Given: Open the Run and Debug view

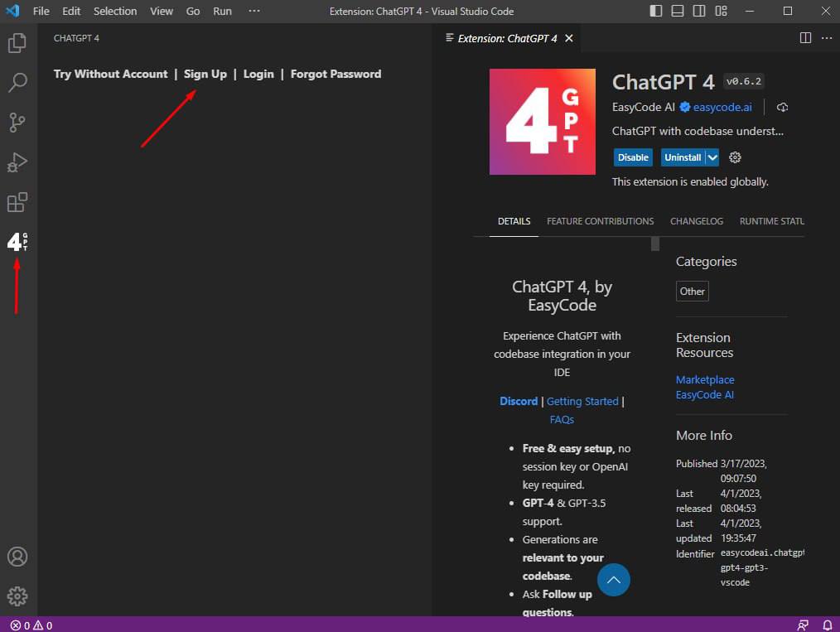Looking at the screenshot, I should (17, 162).
